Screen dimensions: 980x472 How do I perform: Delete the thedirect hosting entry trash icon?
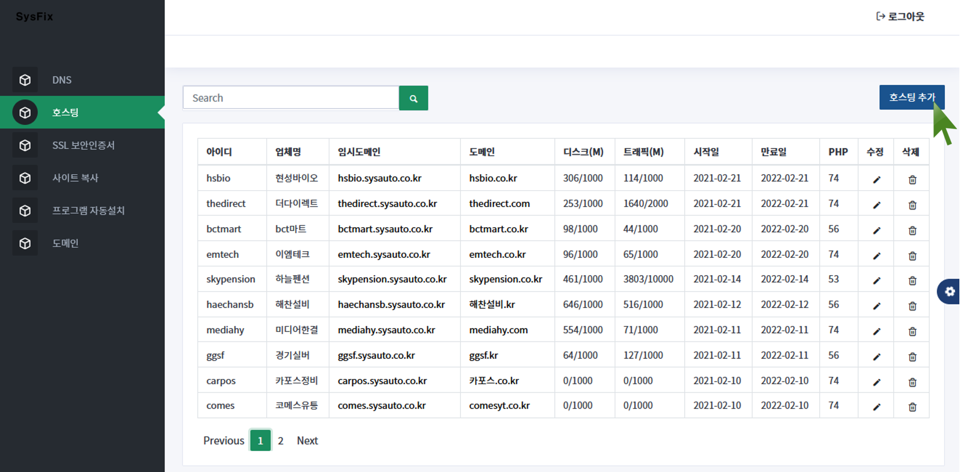[x=912, y=205]
